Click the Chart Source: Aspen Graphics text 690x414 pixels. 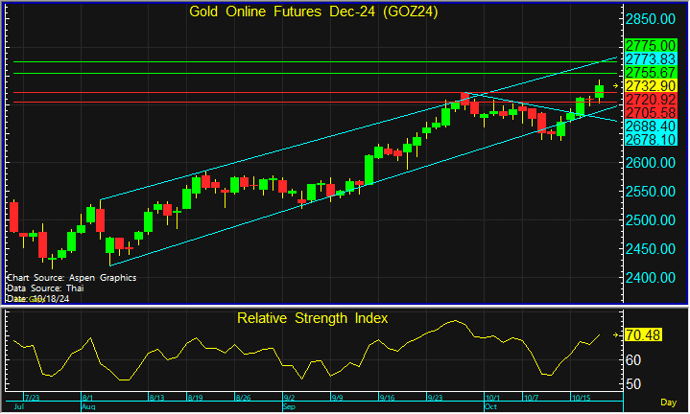coord(71,277)
